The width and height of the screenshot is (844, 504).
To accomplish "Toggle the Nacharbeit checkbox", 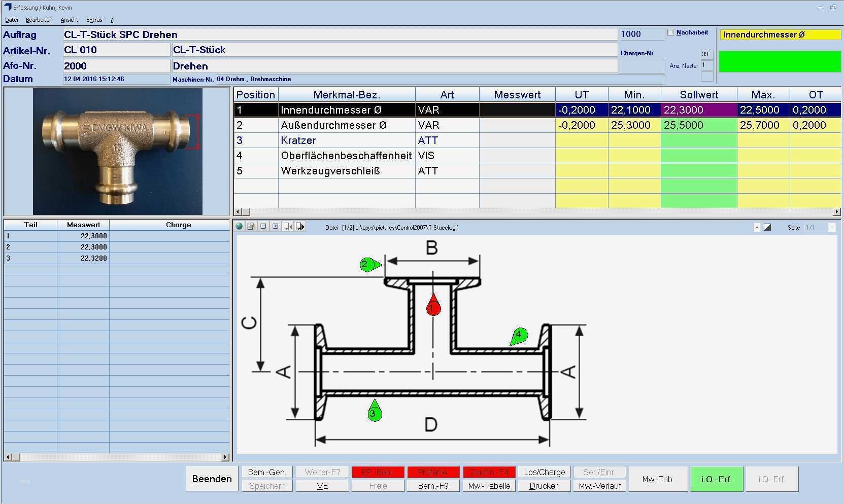I will tap(671, 32).
